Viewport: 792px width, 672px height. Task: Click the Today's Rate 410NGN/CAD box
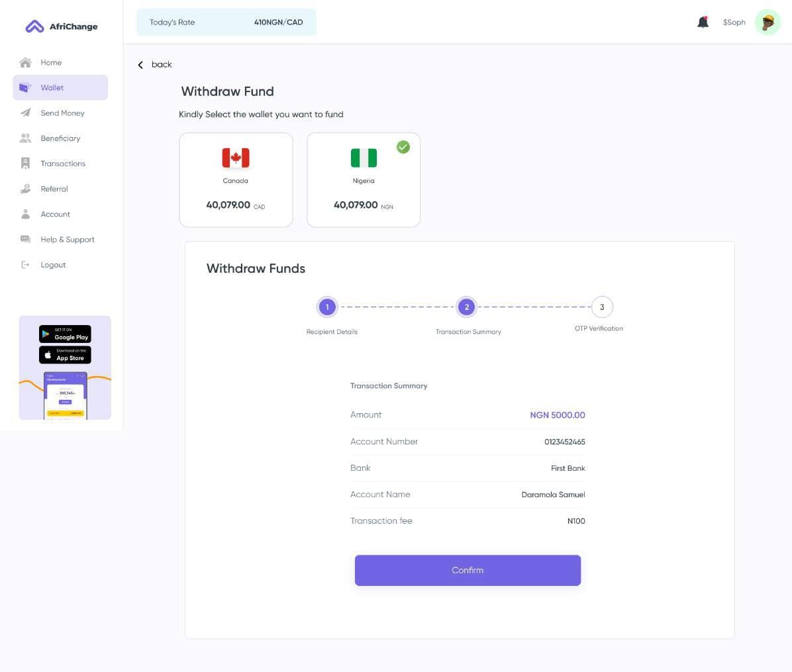click(x=226, y=23)
